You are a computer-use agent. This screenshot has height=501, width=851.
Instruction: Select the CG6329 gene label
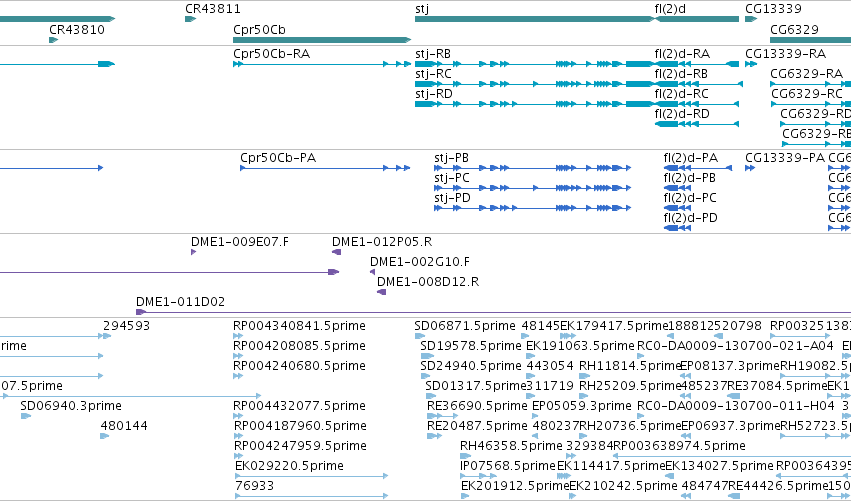click(x=794, y=29)
